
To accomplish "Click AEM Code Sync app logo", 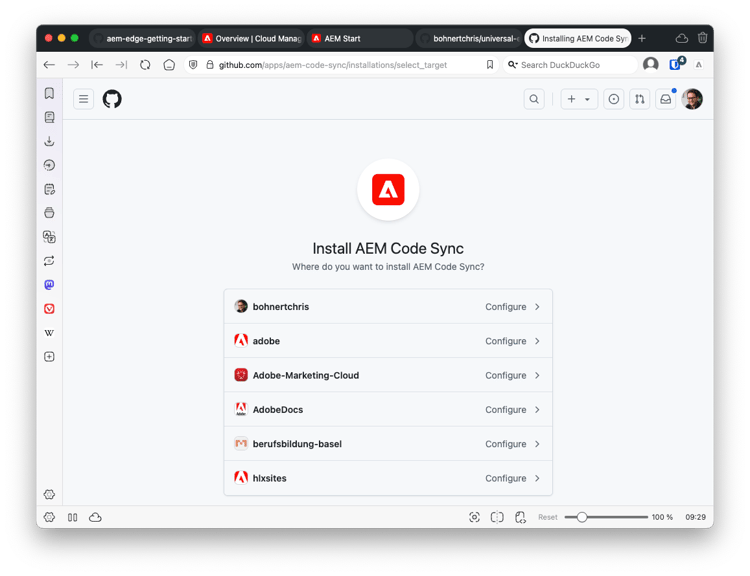I will (388, 189).
